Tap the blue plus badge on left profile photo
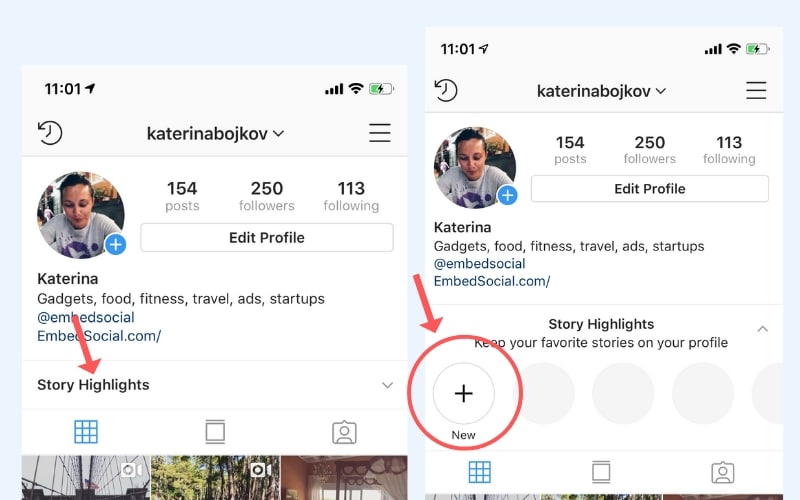The image size is (800, 500). tap(116, 245)
